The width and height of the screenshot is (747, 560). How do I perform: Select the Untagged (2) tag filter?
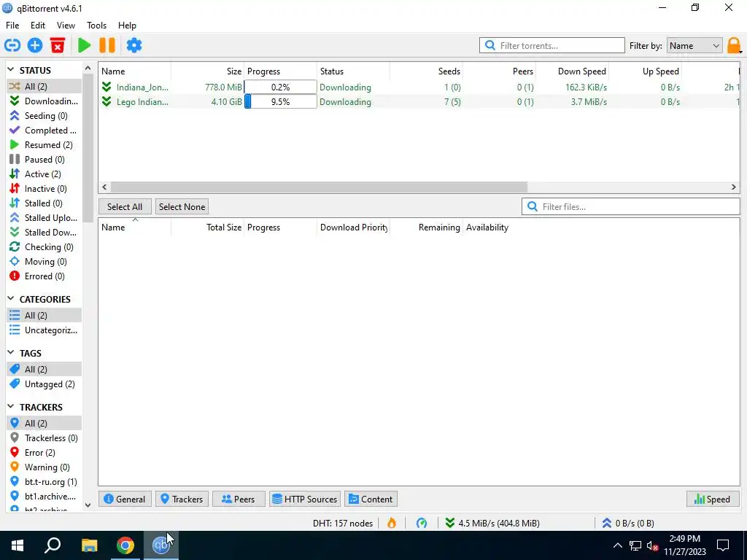[44, 384]
